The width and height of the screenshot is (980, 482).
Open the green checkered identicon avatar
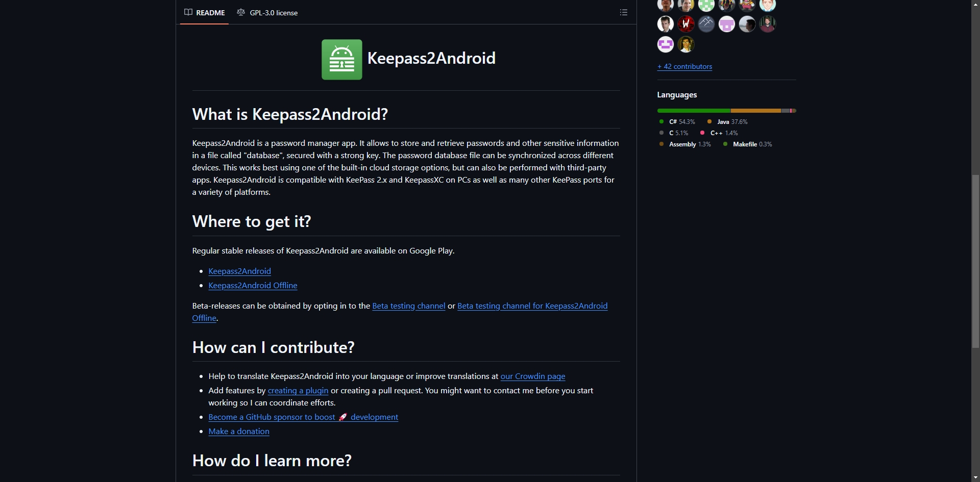[x=706, y=5]
